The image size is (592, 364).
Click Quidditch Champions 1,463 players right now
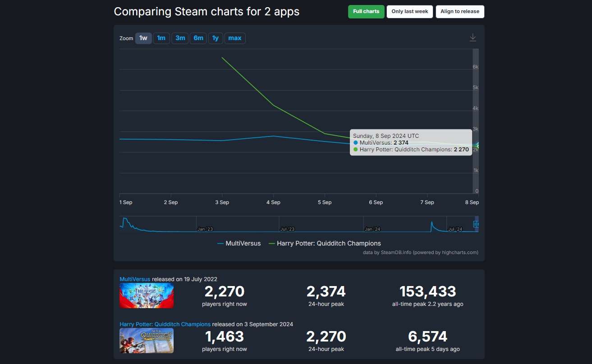225,337
